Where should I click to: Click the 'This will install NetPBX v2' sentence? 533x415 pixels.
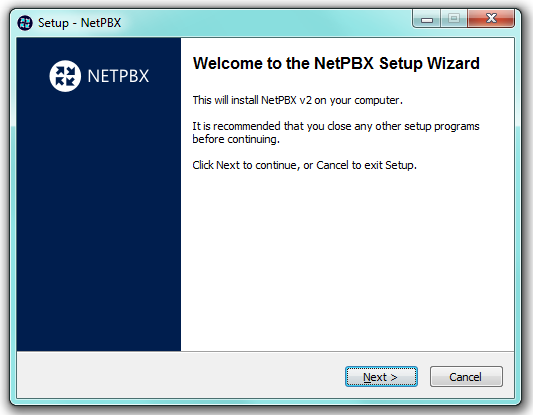pyautogui.click(x=297, y=100)
